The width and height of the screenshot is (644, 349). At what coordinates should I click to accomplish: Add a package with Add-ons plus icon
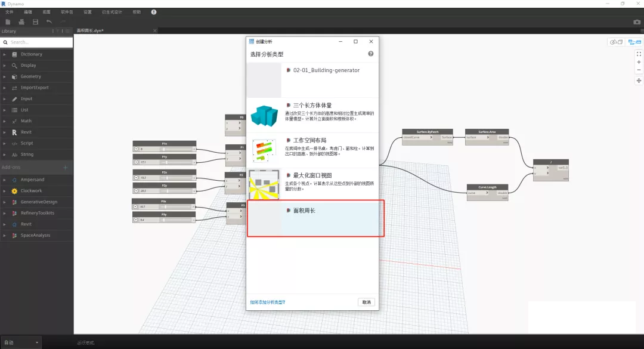(x=66, y=167)
